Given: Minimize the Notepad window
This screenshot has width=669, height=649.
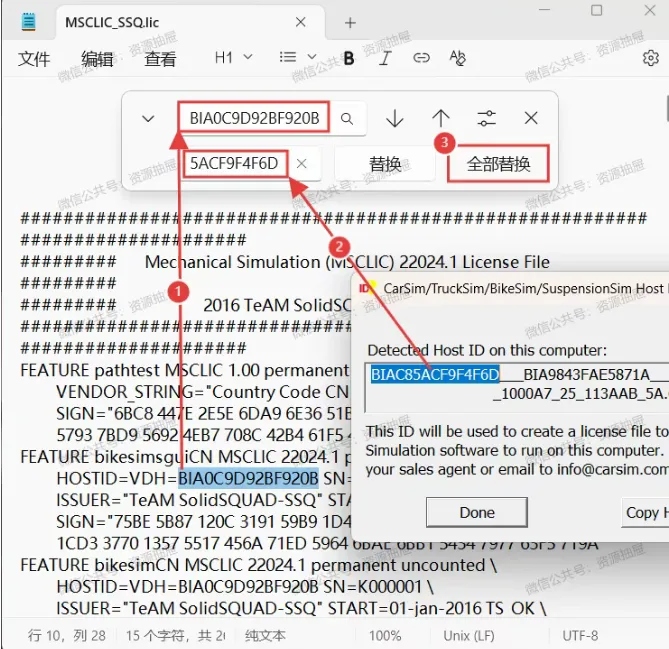Looking at the screenshot, I should [x=544, y=9].
